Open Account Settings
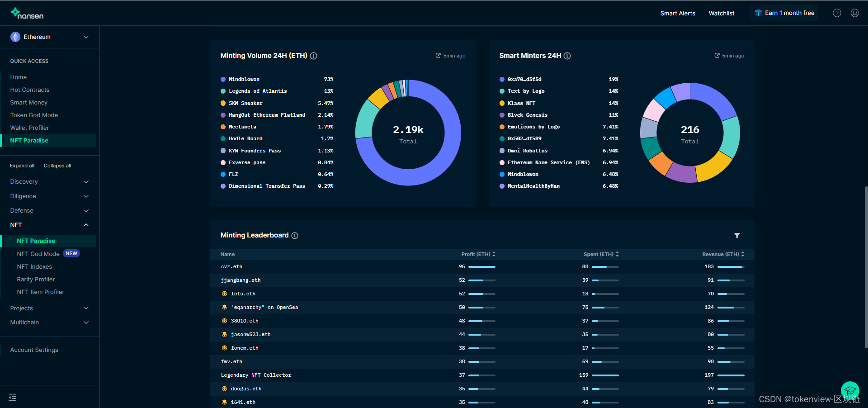Image resolution: width=868 pixels, height=408 pixels. pos(34,350)
